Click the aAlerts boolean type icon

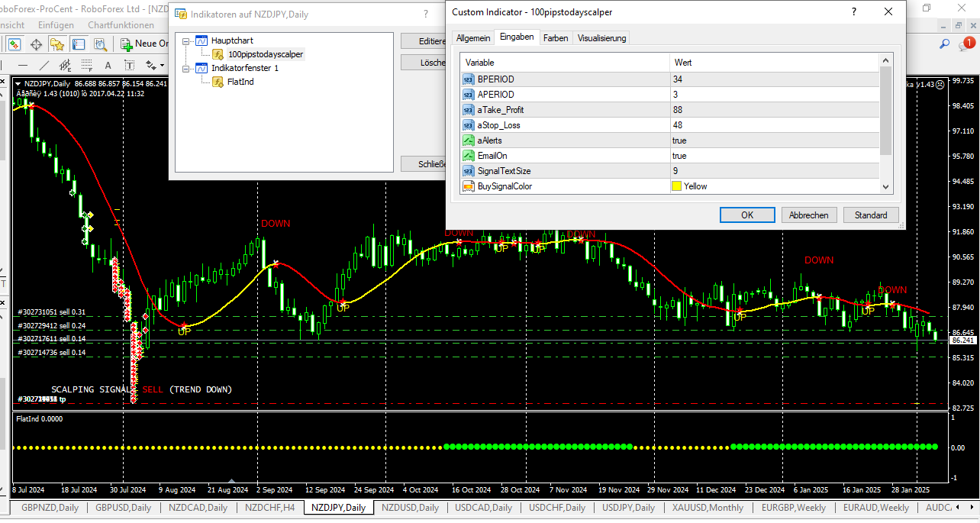[x=469, y=140]
